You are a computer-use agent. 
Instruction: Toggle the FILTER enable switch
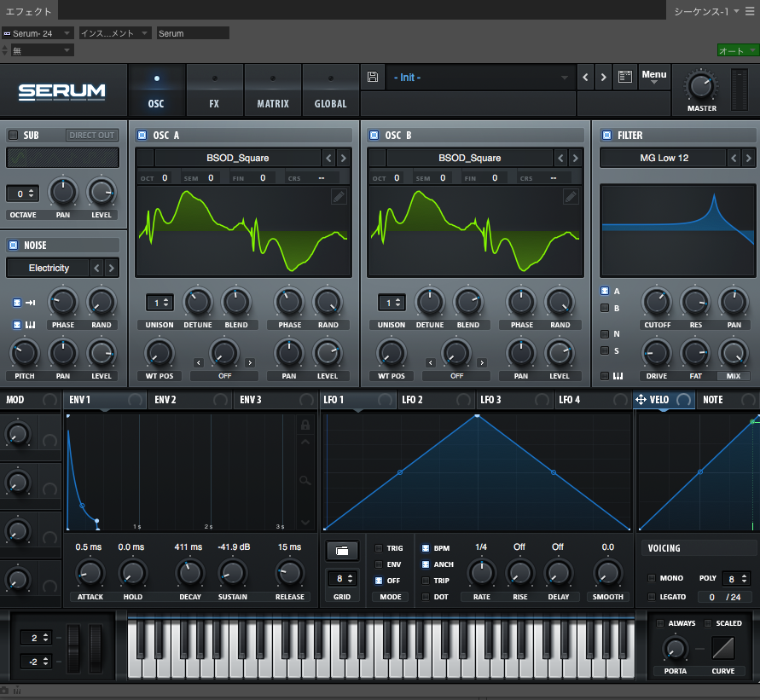[x=606, y=136]
